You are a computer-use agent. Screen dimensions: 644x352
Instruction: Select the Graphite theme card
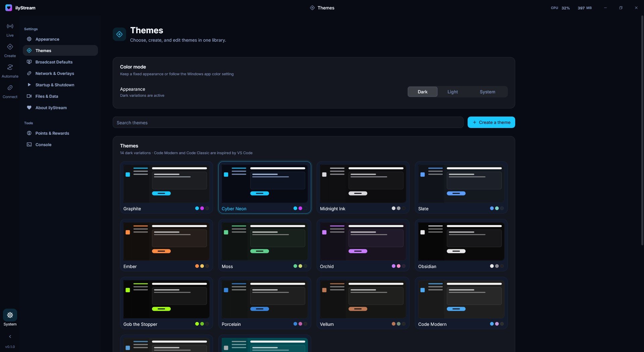pos(166,187)
